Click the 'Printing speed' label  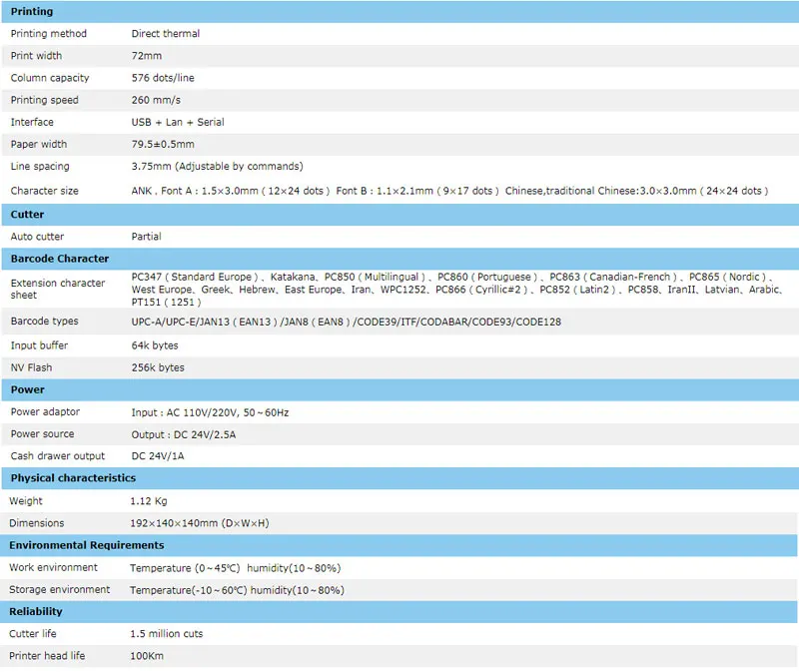pos(44,100)
